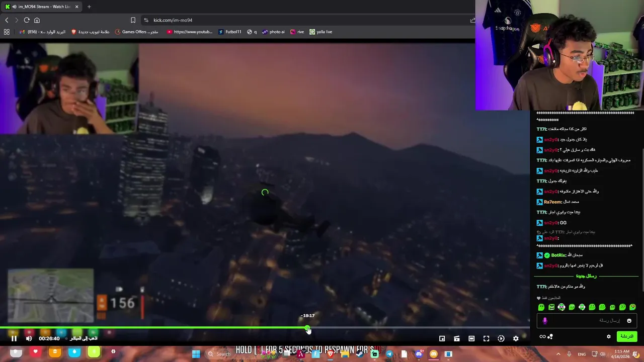The image size is (644, 362).
Task: Click the go-to-live label beside the timestamp
Action: point(83,338)
